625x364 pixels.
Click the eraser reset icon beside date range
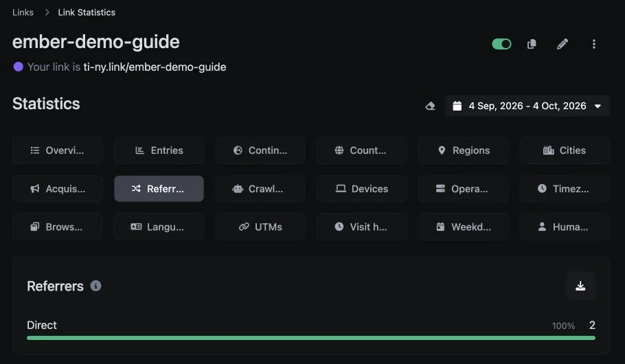pos(430,106)
